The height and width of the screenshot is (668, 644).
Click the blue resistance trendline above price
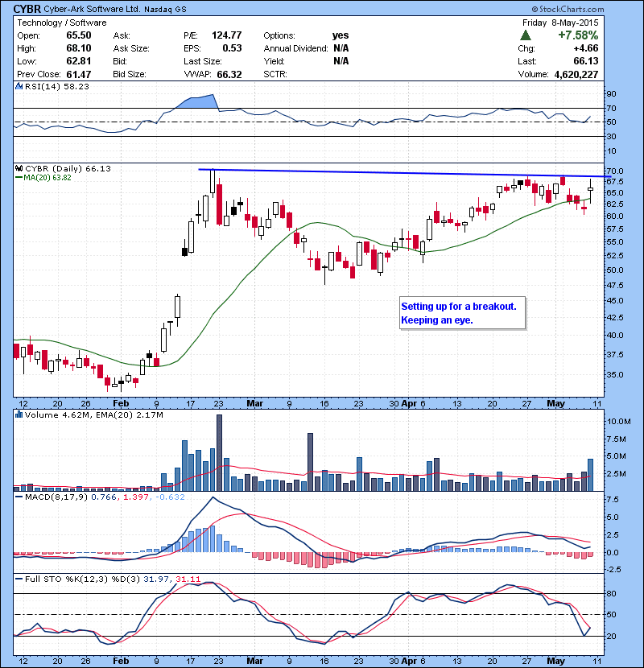[405, 173]
